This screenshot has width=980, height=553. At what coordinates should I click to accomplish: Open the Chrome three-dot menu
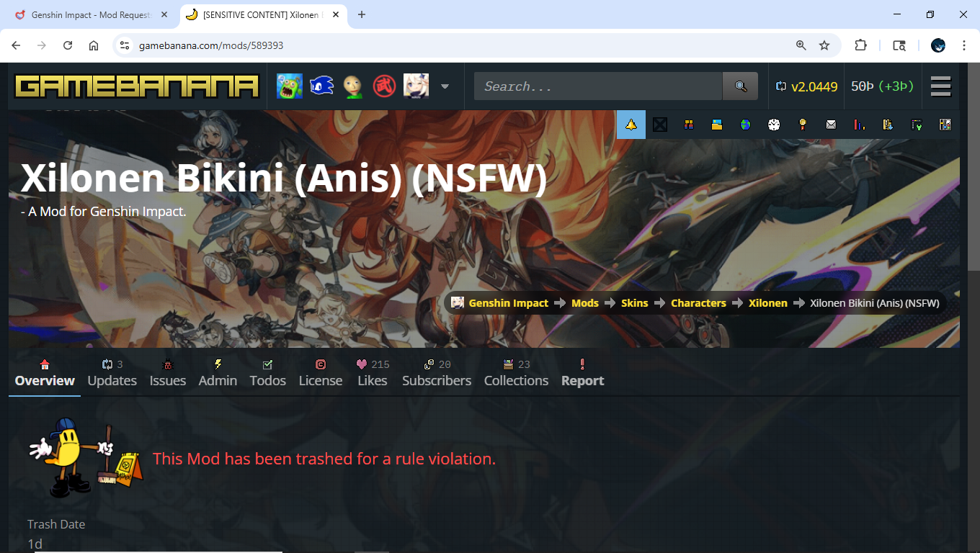pyautogui.click(x=964, y=45)
